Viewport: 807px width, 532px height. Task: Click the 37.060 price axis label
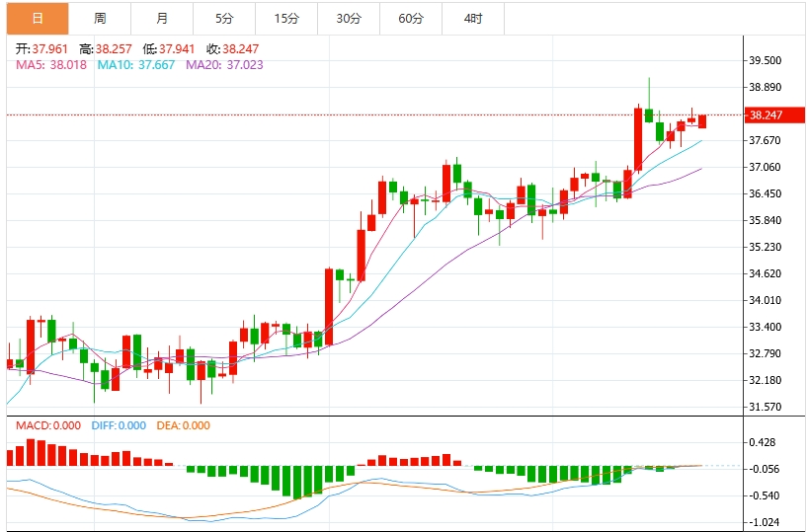766,167
